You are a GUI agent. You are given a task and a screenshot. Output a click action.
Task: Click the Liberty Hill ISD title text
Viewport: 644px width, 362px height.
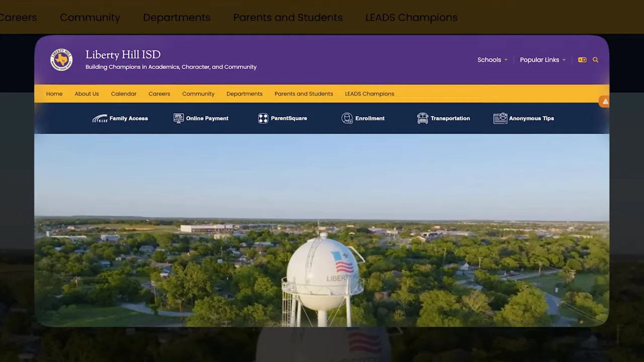(123, 54)
